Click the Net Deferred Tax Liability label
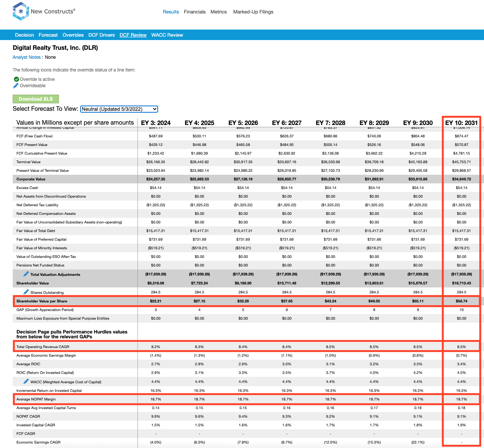 coord(37,205)
